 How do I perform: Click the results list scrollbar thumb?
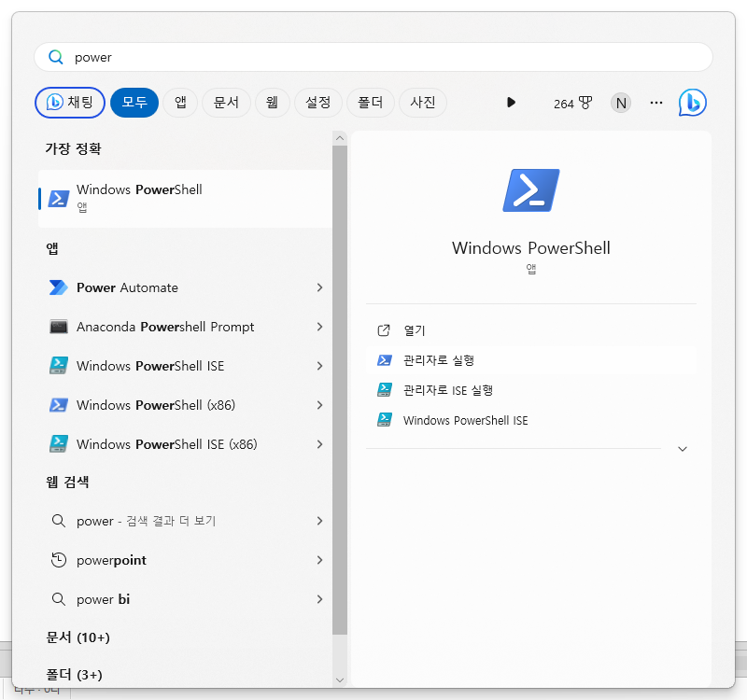[x=340, y=390]
